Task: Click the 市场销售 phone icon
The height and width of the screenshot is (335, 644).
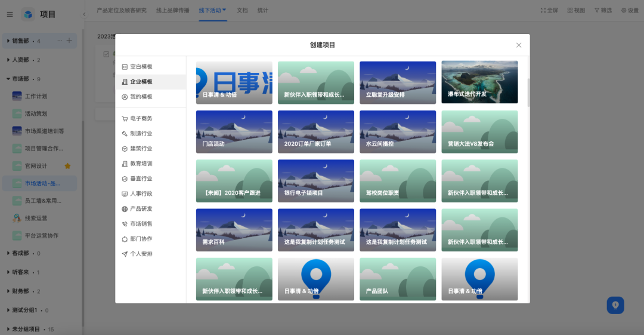Action: coord(125,224)
